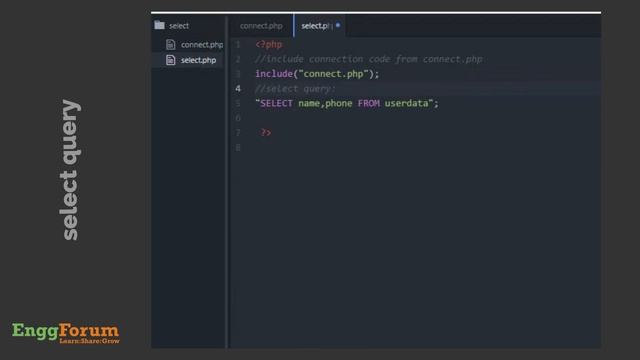The width and height of the screenshot is (640, 360).
Task: Click the word userdata in the query
Action: click(x=407, y=103)
